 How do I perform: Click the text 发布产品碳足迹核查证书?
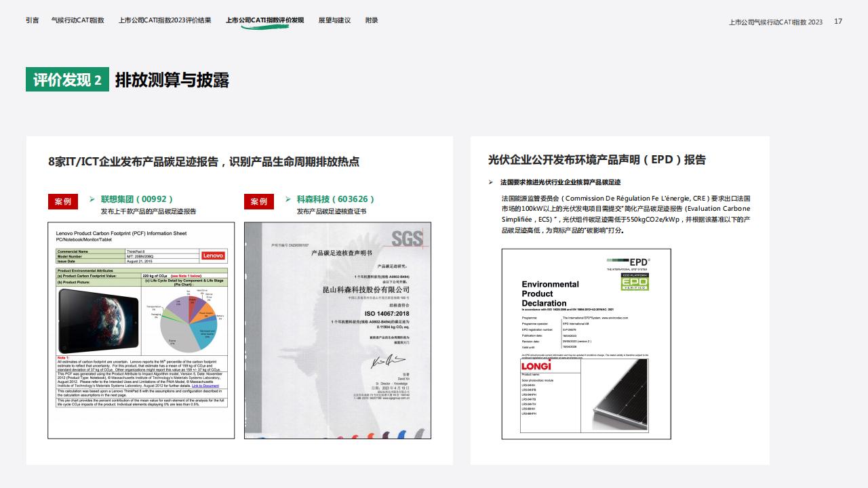[x=331, y=211]
